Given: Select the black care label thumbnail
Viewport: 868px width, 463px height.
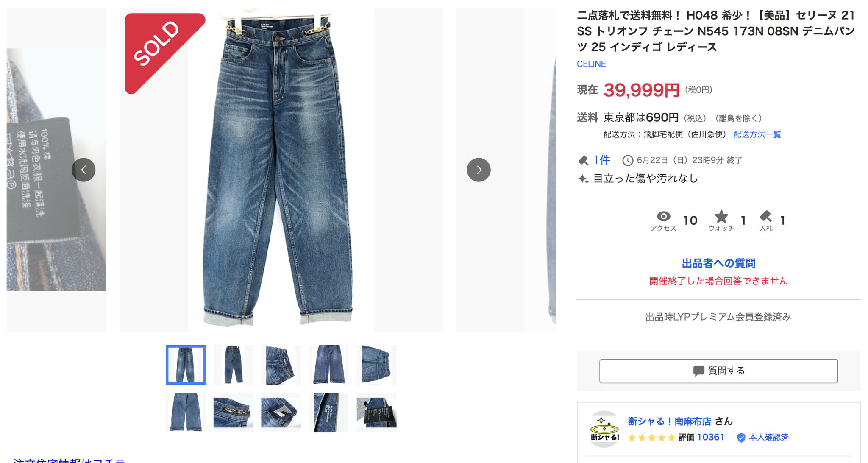Looking at the screenshot, I should (x=376, y=413).
